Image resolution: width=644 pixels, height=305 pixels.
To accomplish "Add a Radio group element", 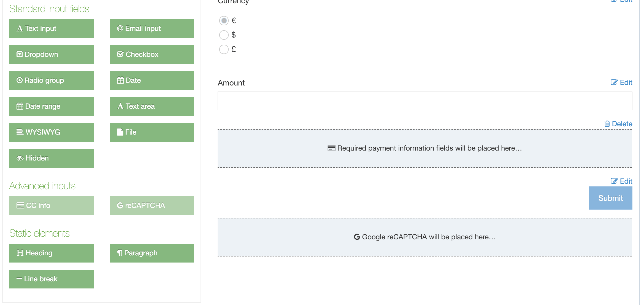I will point(51,81).
